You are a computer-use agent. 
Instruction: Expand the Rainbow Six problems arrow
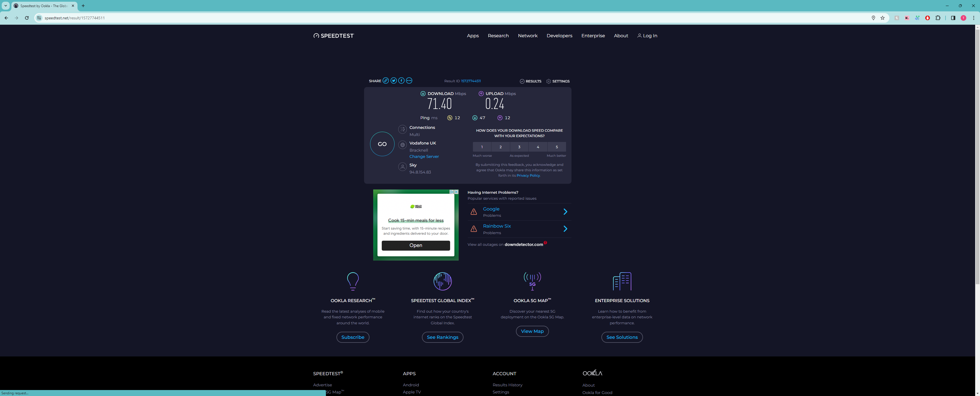point(565,229)
